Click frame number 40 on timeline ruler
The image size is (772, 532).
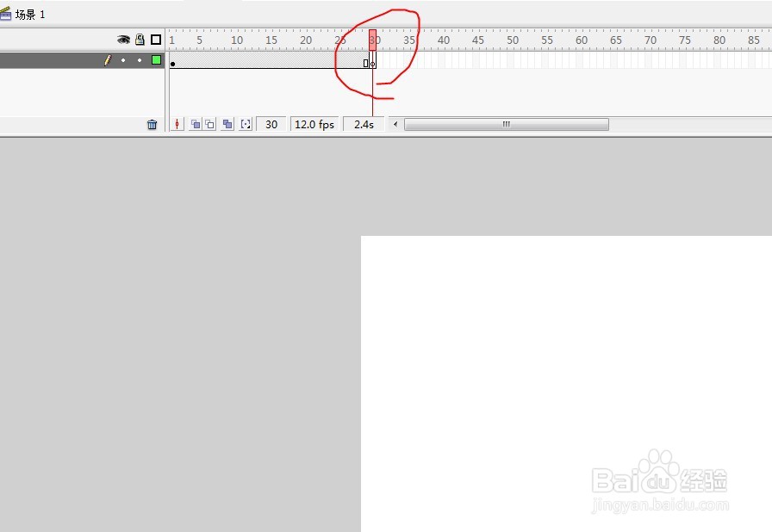pyautogui.click(x=444, y=40)
